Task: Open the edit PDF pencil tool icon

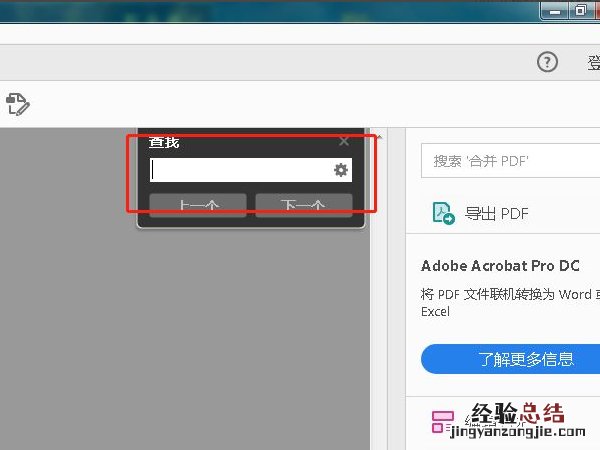Action: click(18, 104)
